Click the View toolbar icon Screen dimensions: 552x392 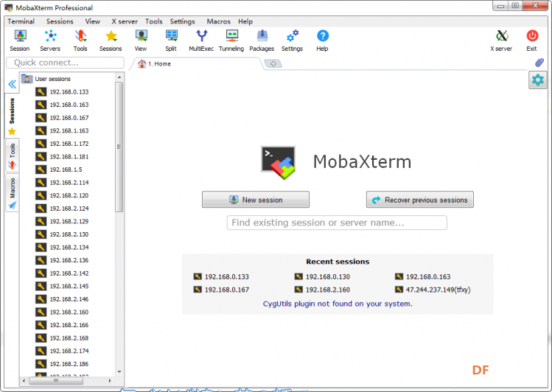pos(141,41)
